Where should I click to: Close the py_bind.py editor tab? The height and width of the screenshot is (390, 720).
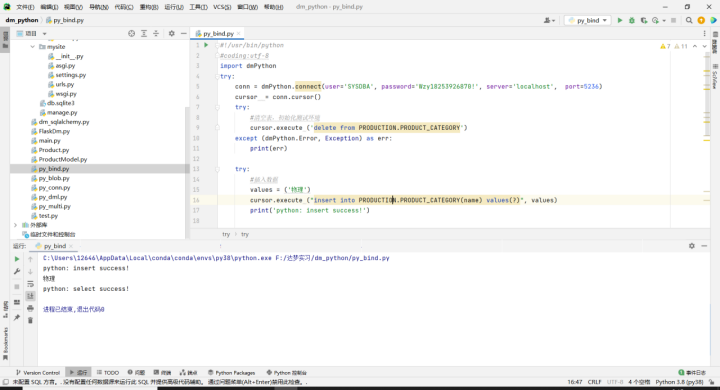pos(239,34)
